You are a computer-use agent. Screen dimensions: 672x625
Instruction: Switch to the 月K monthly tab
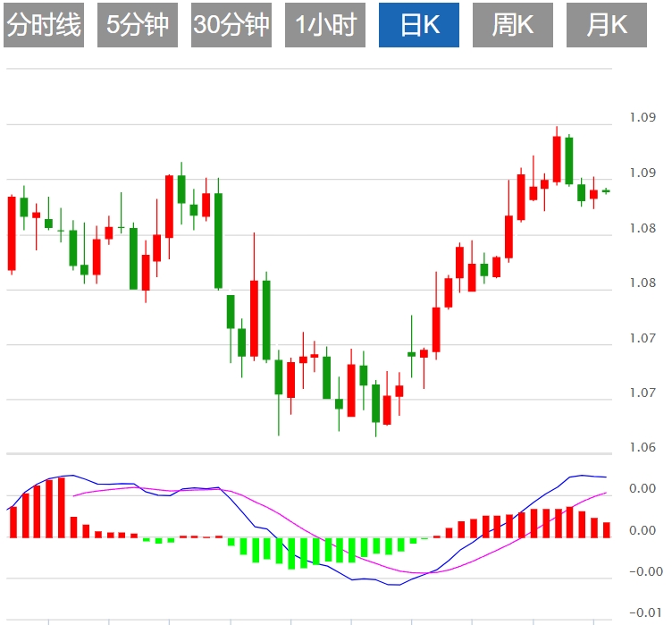(x=607, y=25)
